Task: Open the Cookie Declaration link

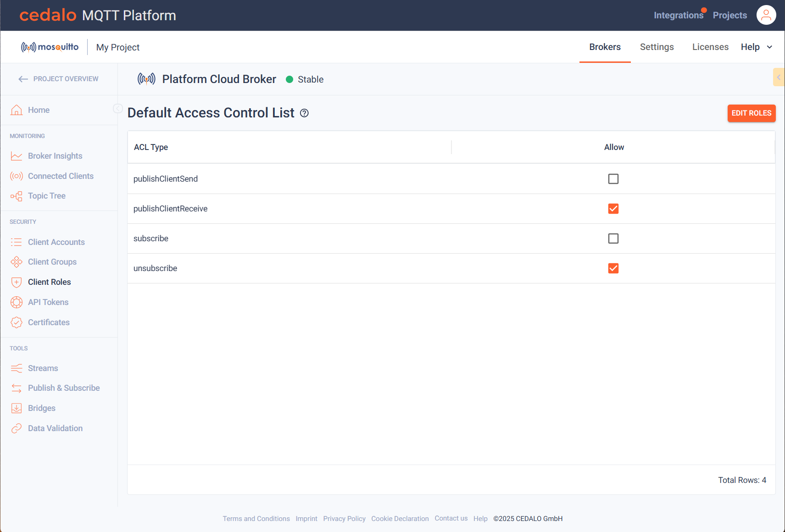Action: [x=400, y=519]
